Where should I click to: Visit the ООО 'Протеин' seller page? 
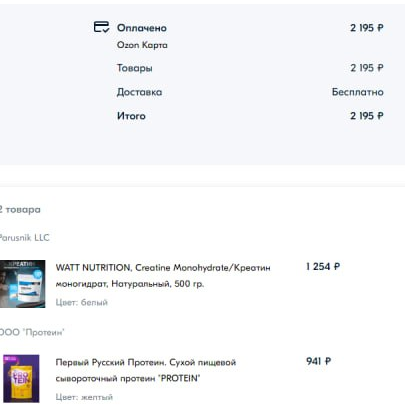coord(32,332)
